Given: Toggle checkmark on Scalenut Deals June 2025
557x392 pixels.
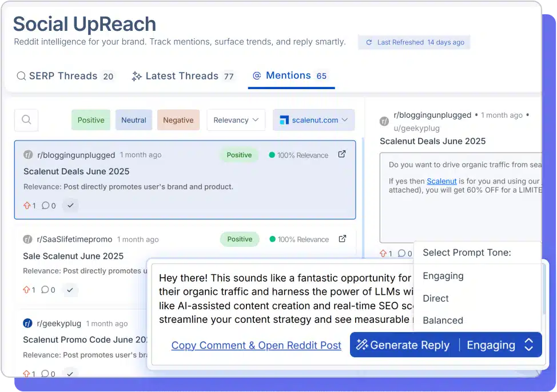Looking at the screenshot, I should pos(70,206).
